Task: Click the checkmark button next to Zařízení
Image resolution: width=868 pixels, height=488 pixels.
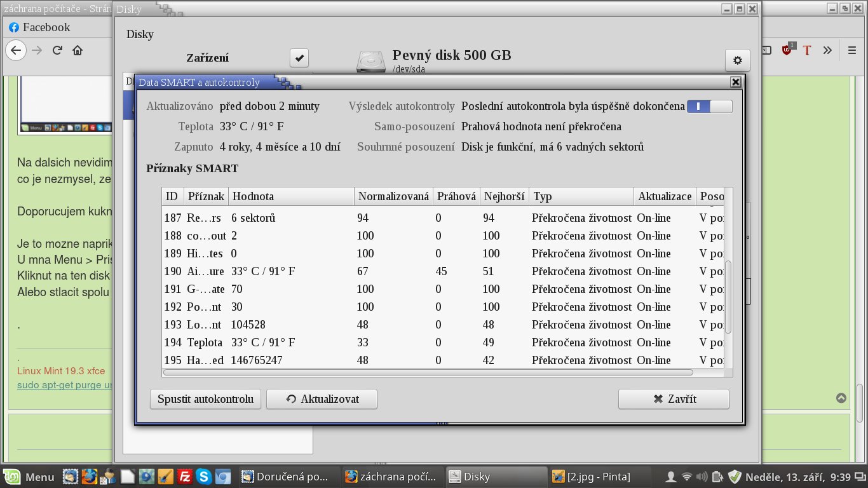Action: (299, 58)
